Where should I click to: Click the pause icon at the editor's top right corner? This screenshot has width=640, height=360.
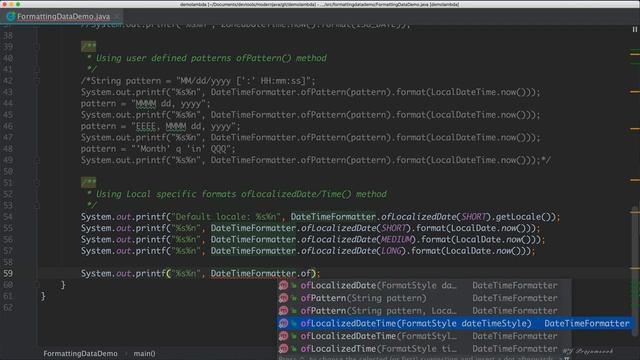pos(635,29)
